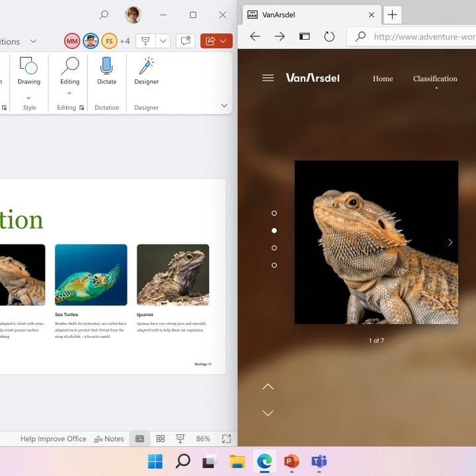The height and width of the screenshot is (476, 476).
Task: Click Help Improve Office in status bar
Action: (54, 439)
